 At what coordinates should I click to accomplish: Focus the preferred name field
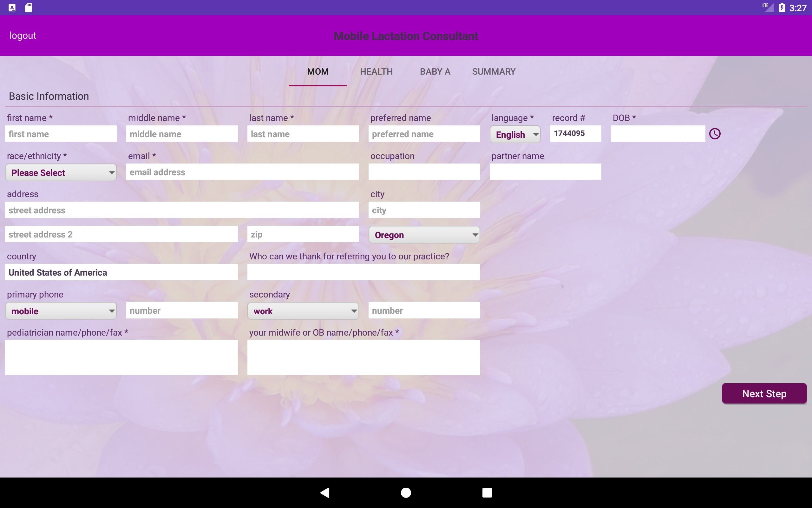tap(424, 134)
